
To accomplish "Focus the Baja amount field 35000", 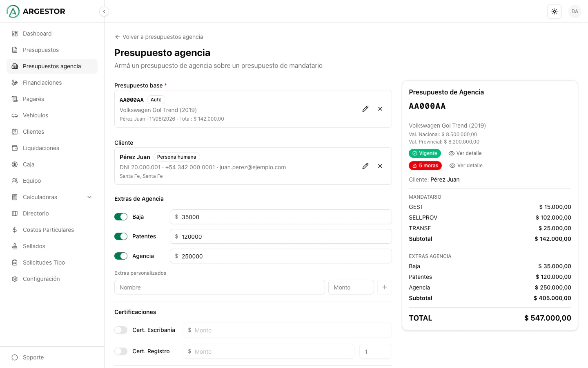I will tap(281, 217).
